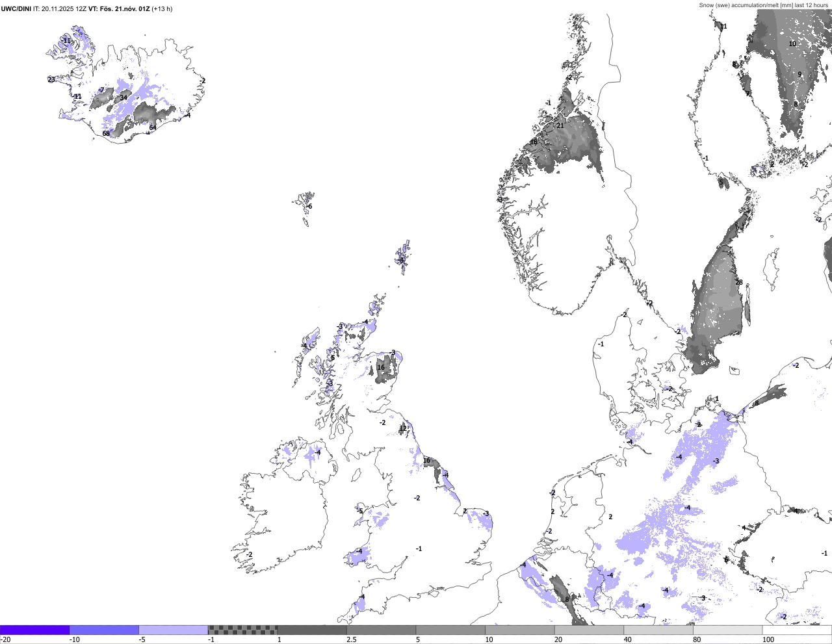Click the gray 2.5 to 5 legend swatch
832x644 pixels.
[382, 630]
